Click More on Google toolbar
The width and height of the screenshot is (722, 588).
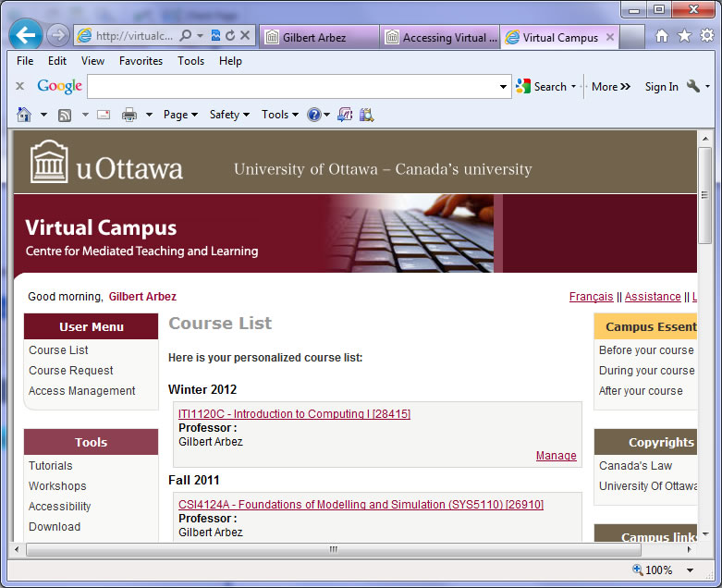[610, 86]
